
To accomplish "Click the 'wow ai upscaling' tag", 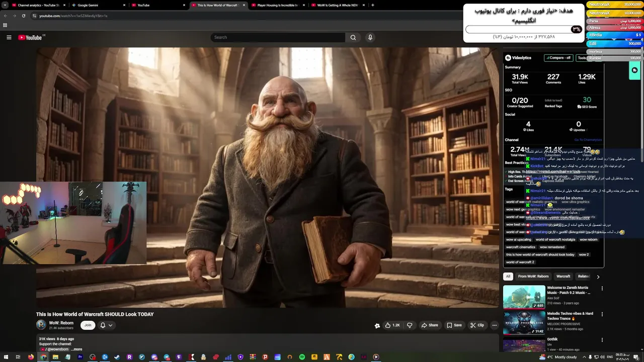I will point(518,239).
